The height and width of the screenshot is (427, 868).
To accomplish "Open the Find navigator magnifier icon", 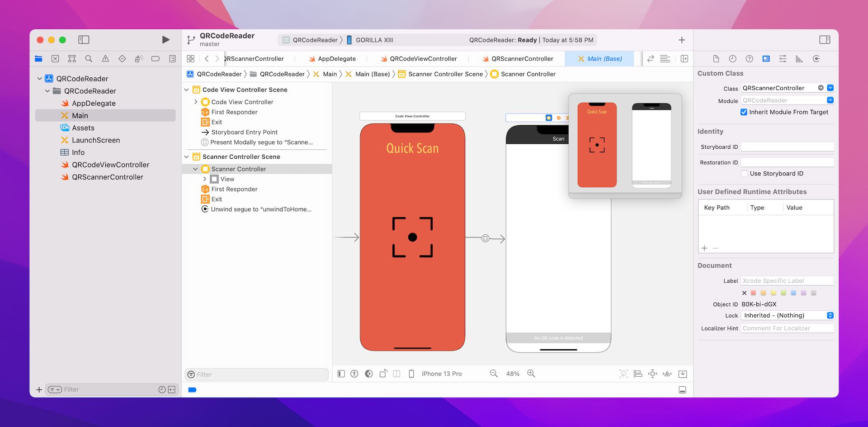I will pyautogui.click(x=89, y=59).
